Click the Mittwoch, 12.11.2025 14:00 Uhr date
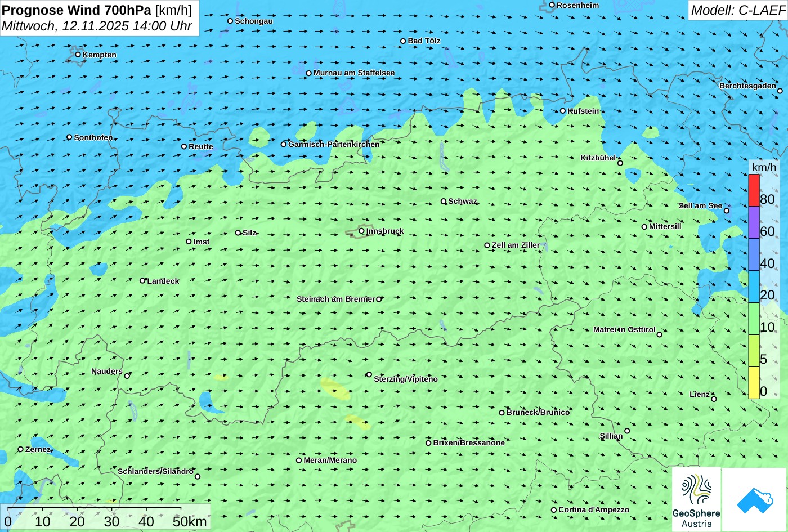This screenshot has height=532, width=788. click(x=97, y=26)
